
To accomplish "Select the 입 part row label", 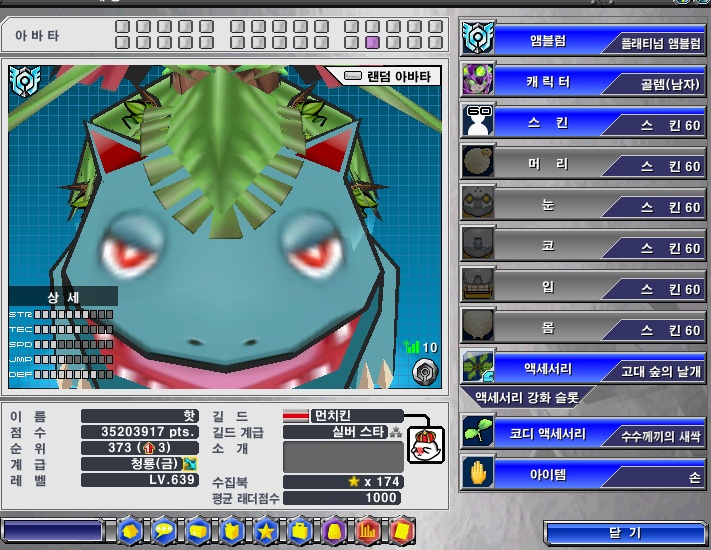I will (x=548, y=287).
